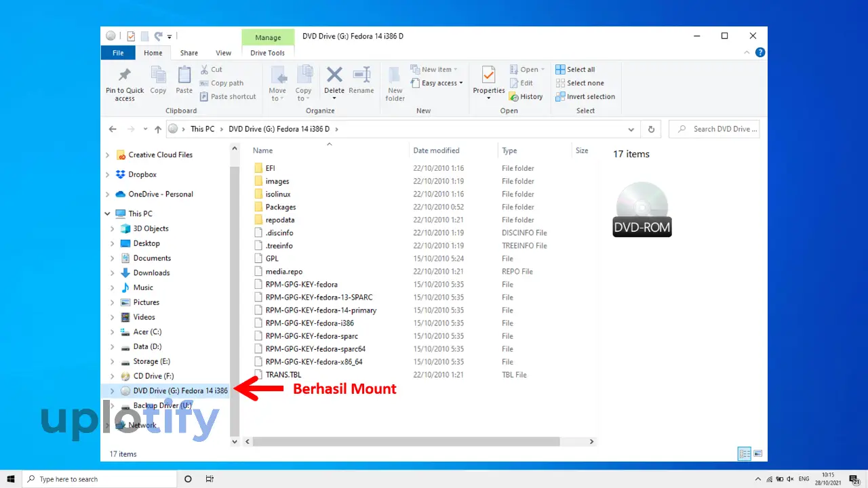868x488 pixels.
Task: Click Invert selection in the ribbon
Action: (x=585, y=96)
